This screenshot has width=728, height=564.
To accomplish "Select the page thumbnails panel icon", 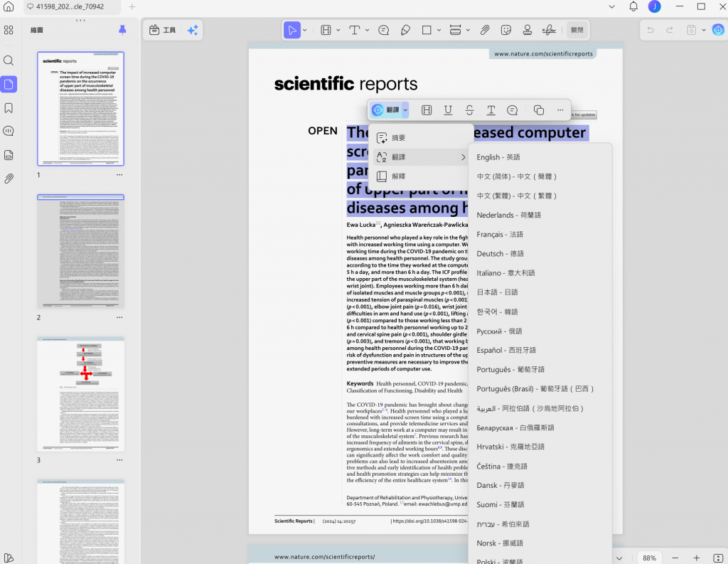I will point(9,84).
